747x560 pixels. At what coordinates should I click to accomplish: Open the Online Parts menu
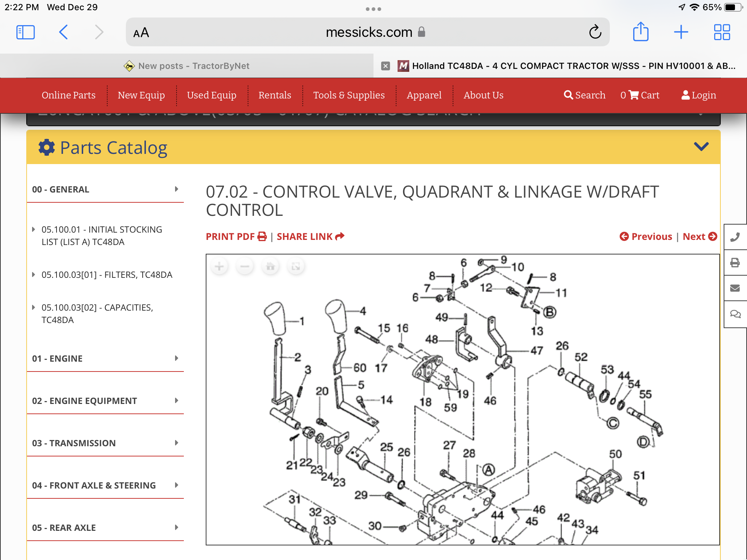point(69,95)
